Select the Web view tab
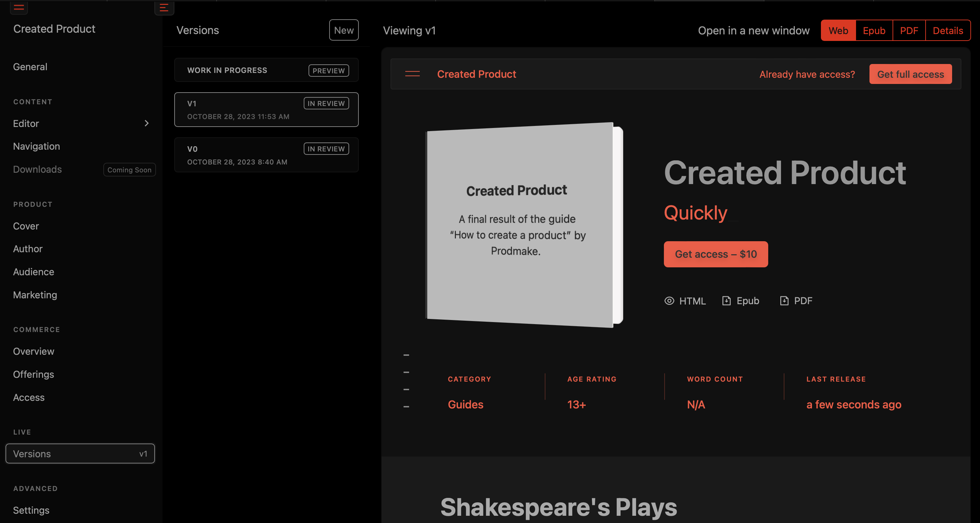 tap(838, 30)
